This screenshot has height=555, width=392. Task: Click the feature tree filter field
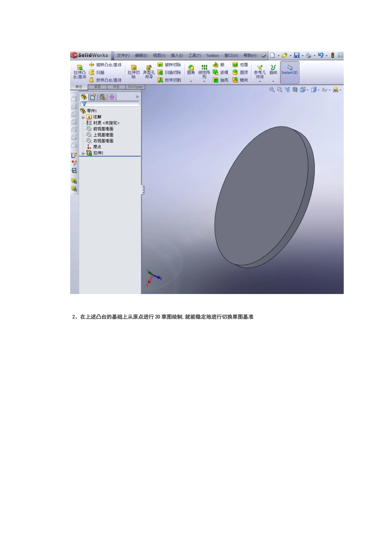coord(110,104)
